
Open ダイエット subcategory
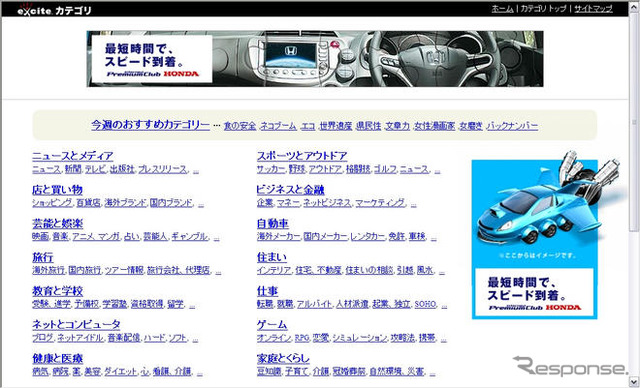point(121,372)
